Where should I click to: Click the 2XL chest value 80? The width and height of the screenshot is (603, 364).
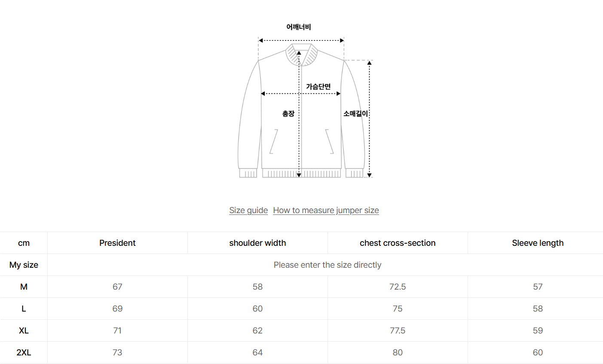pos(398,352)
